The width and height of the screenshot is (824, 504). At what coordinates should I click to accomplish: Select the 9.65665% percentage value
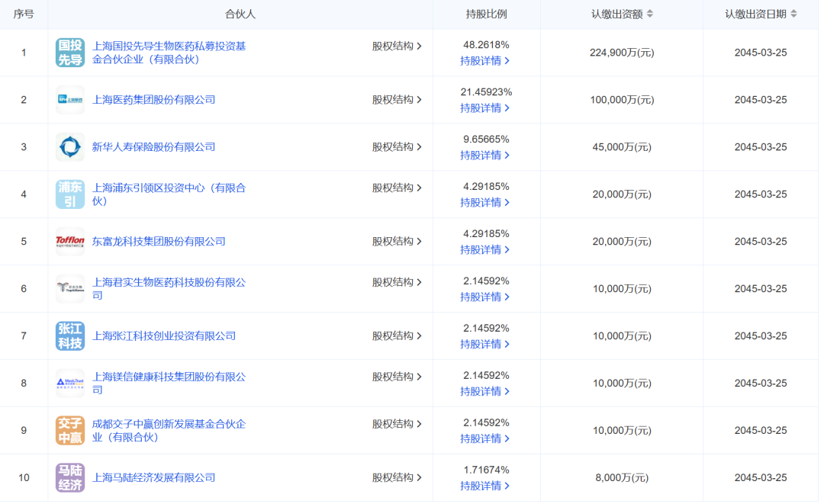click(486, 140)
